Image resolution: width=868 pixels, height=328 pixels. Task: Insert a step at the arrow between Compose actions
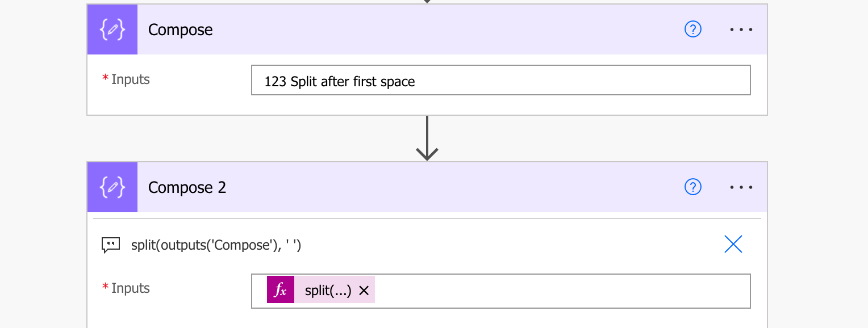pos(427,138)
